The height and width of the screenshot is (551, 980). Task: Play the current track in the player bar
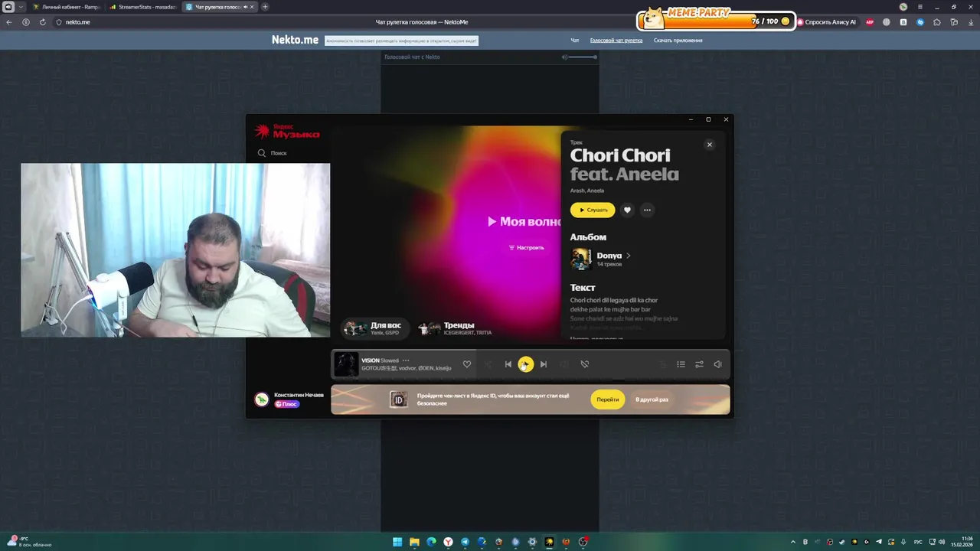[525, 364]
